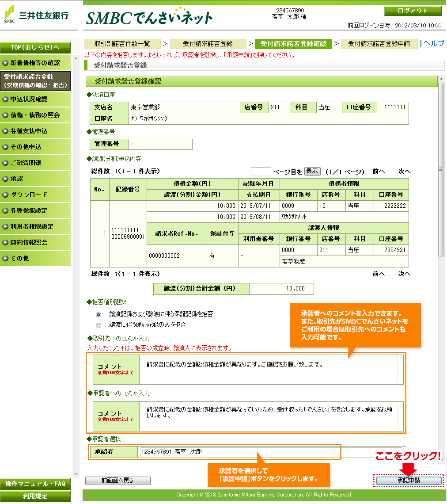Open ご融資関連 menu item

35,163
